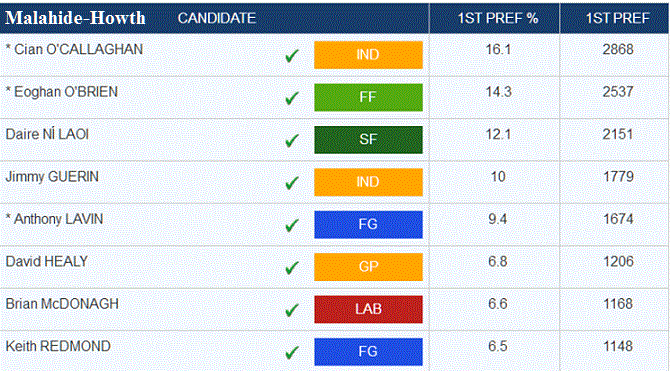
Task: Open the Malahide-Howth heading
Action: (75, 18)
